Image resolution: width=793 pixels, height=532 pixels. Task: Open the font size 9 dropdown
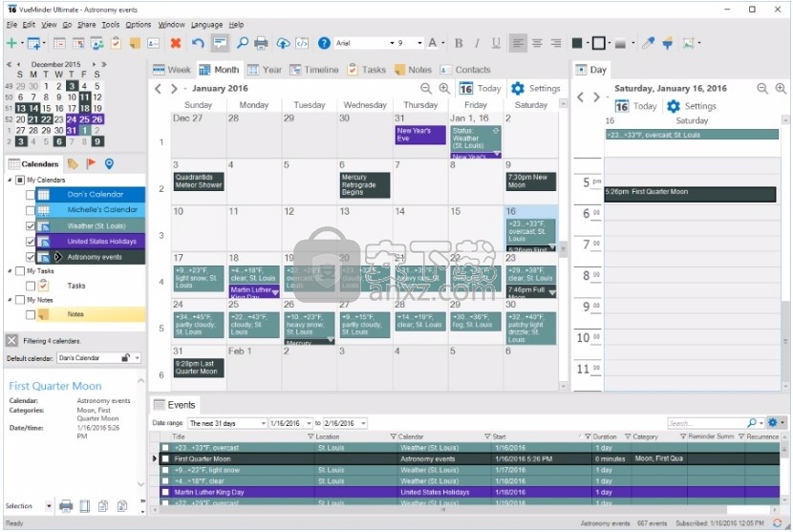[419, 44]
